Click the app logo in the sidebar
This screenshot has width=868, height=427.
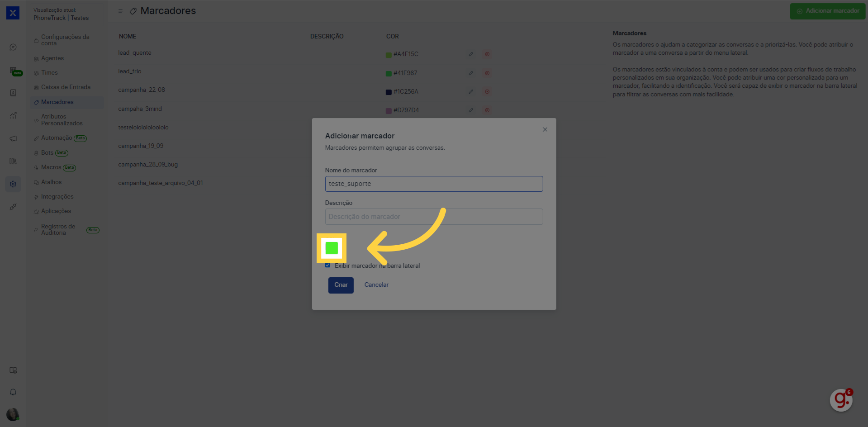point(13,13)
